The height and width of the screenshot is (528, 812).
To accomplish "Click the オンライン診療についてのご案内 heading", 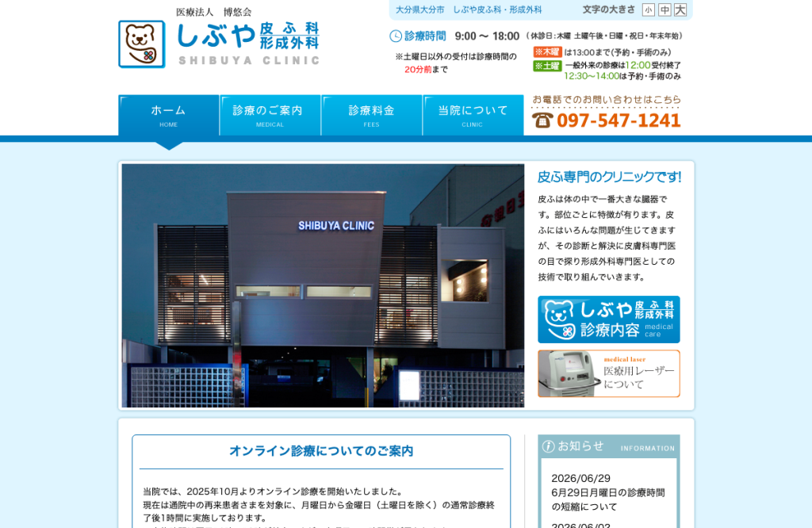I will point(321,451).
